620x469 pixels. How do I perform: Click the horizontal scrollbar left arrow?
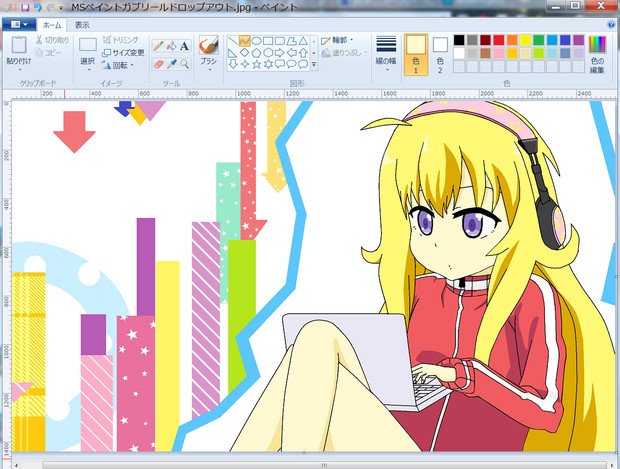click(16, 465)
